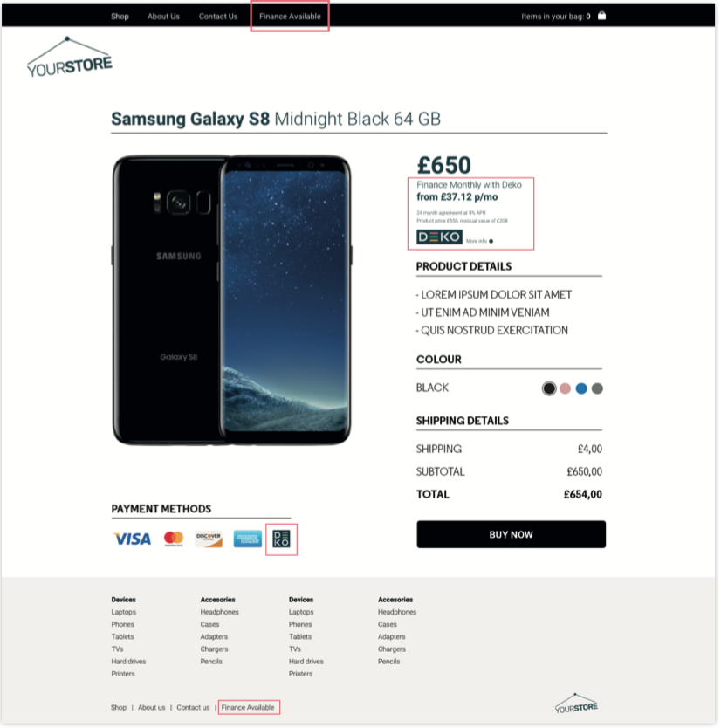This screenshot has width=721, height=728.
Task: Open the More info dot beside Deko
Action: [491, 241]
